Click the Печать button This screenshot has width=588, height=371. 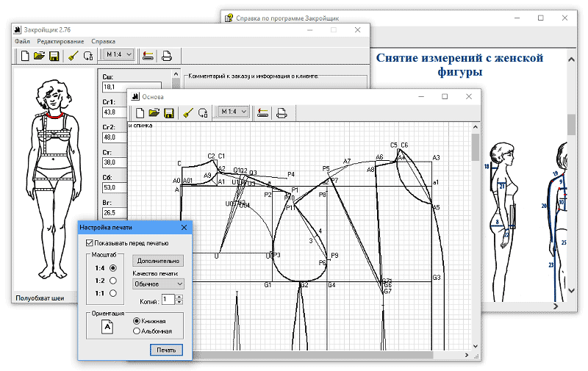pyautogui.click(x=166, y=350)
